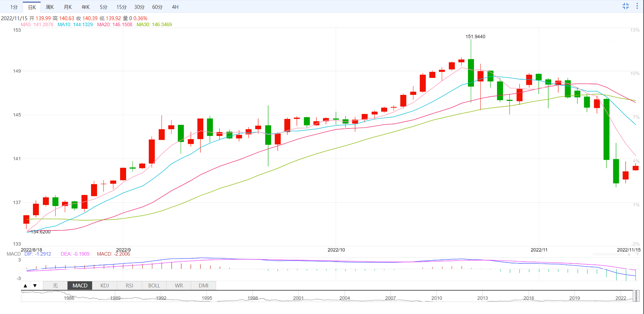
Task: Switch to the 1分 one-minute chart
Action: pyautogui.click(x=14, y=7)
